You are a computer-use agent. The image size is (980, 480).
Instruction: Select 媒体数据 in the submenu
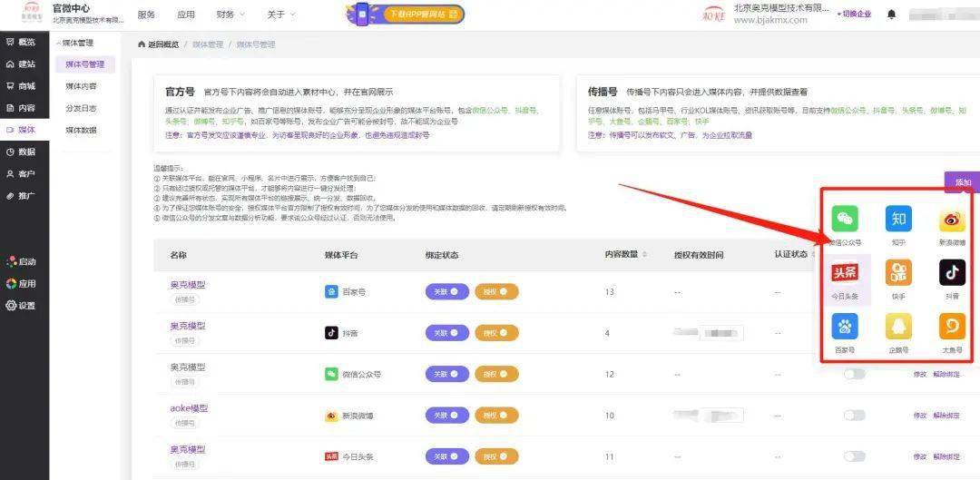82,130
